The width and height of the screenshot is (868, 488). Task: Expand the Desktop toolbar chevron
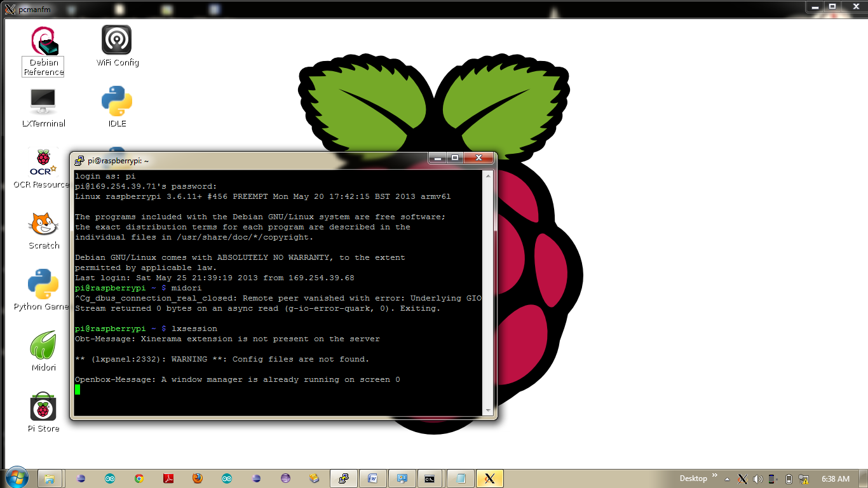click(x=715, y=475)
